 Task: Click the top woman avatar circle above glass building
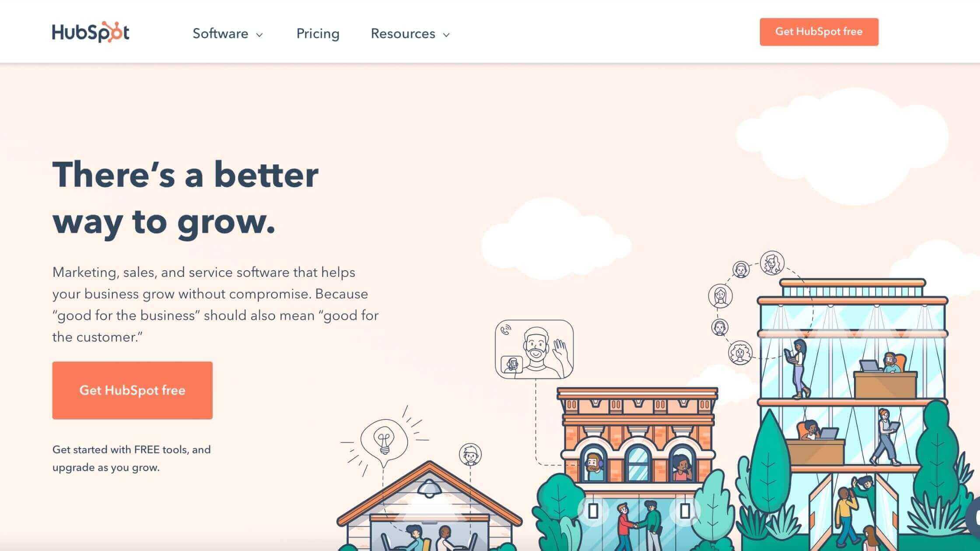772,263
